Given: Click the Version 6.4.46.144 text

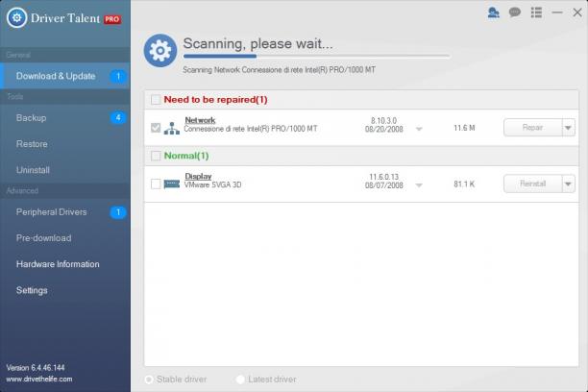Looking at the screenshot, I should click(36, 368).
